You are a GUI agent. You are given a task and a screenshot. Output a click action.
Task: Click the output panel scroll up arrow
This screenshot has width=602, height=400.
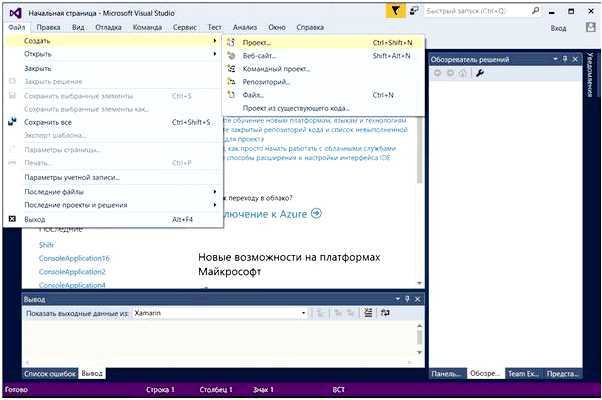(420, 326)
